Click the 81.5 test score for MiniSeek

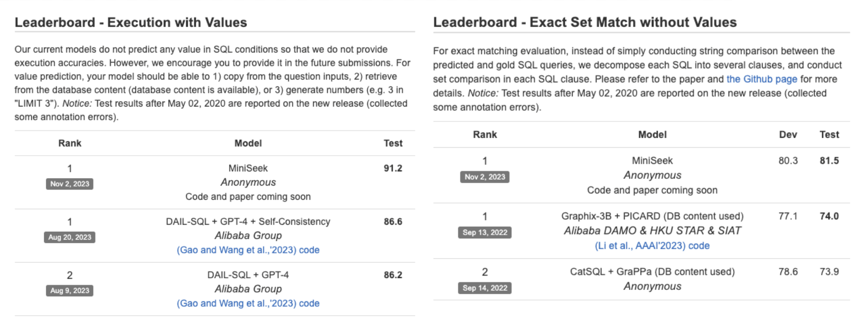point(829,161)
